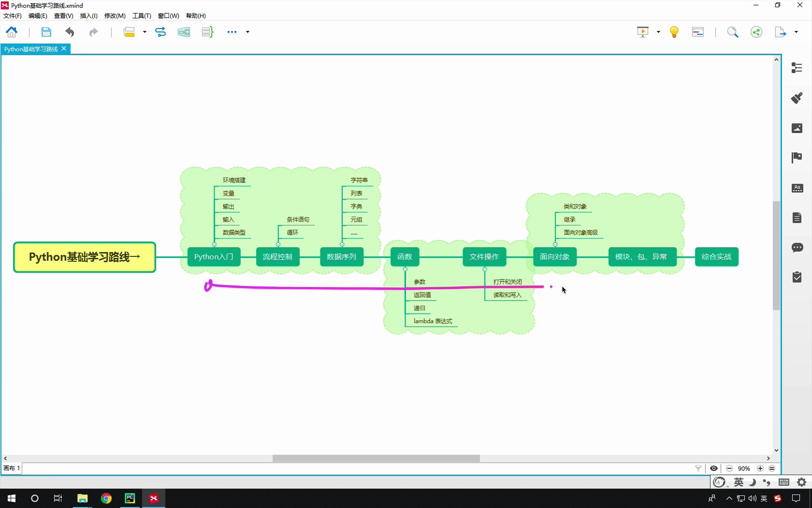Select the central topic Python基础学习路线
This screenshot has width=812, height=508.
(85, 257)
